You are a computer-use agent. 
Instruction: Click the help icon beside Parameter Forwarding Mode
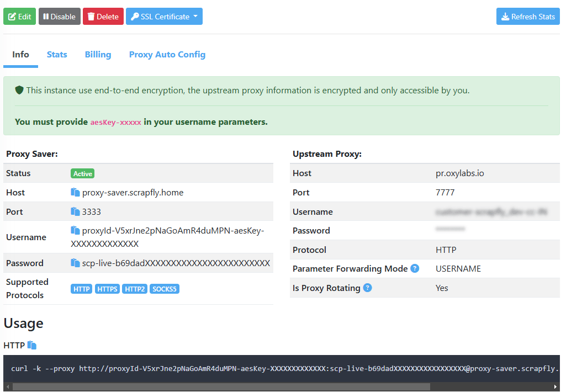pos(414,268)
